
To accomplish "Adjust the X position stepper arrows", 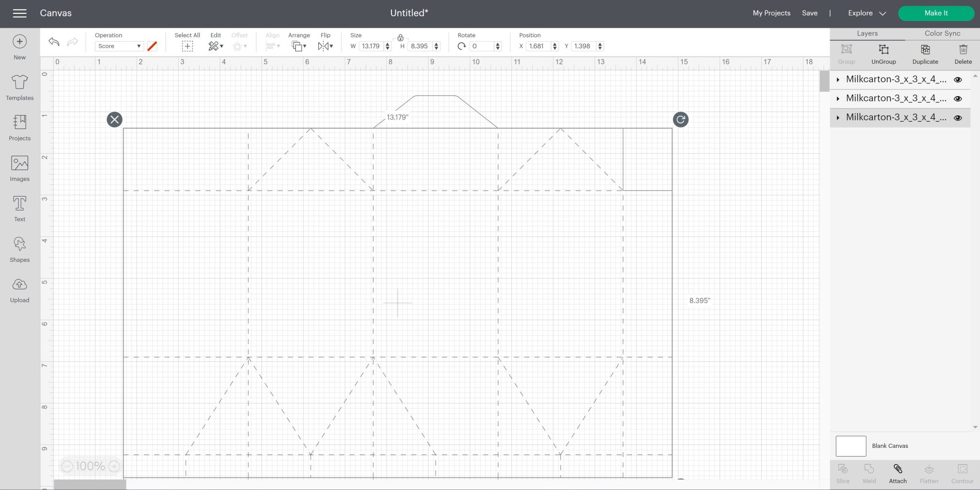I will click(x=555, y=46).
